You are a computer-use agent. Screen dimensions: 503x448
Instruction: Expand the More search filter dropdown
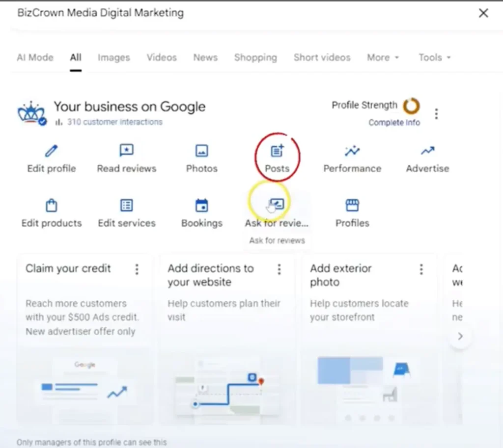click(x=383, y=57)
